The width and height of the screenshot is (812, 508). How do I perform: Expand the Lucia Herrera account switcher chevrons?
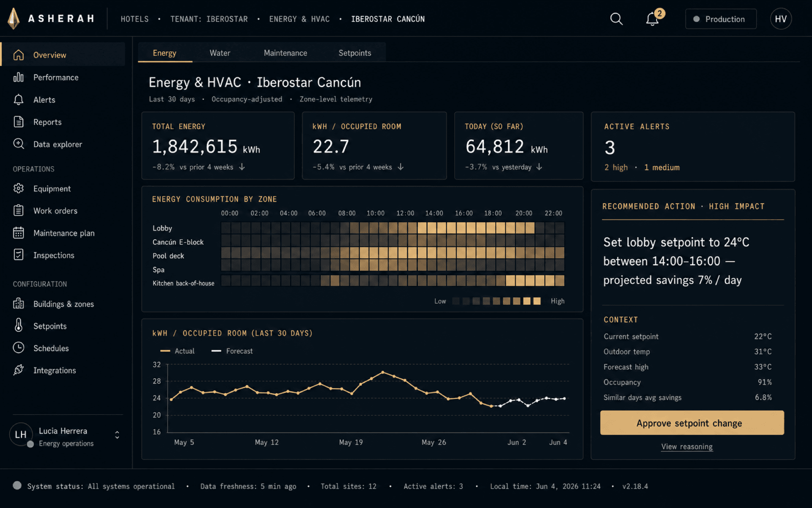pyautogui.click(x=117, y=435)
